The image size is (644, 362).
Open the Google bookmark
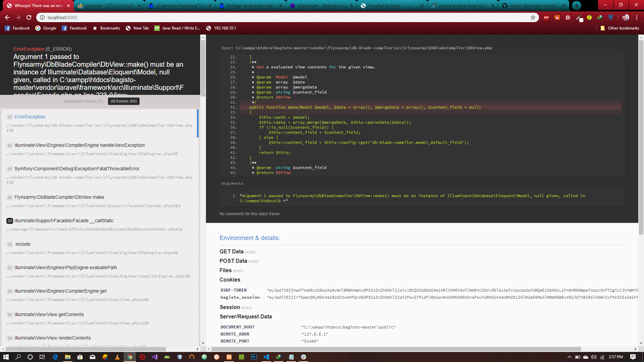click(46, 28)
